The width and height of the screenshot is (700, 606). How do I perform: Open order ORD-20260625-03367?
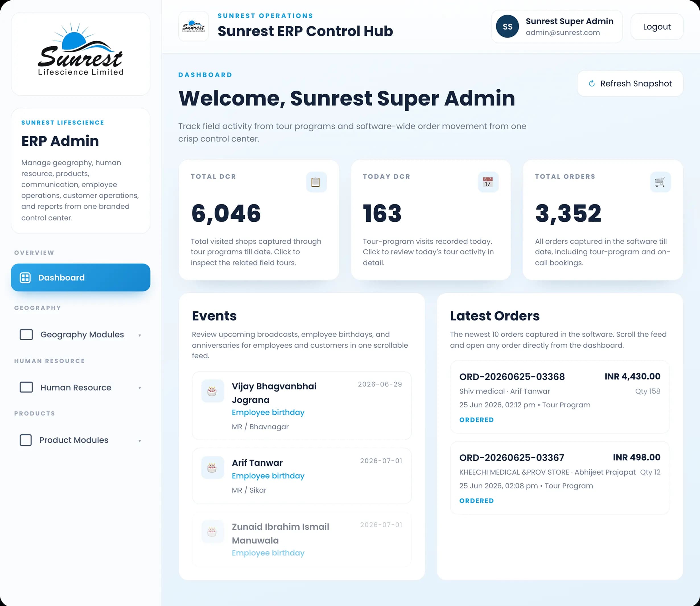560,478
